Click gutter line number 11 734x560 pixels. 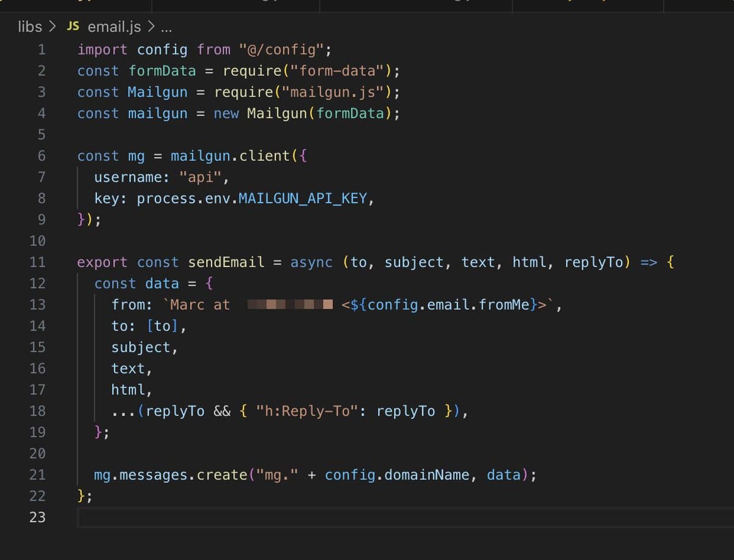[38, 262]
